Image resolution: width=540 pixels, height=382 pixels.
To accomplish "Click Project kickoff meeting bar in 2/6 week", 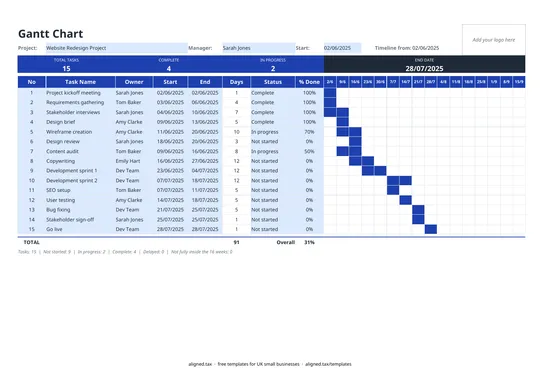I will pos(330,93).
